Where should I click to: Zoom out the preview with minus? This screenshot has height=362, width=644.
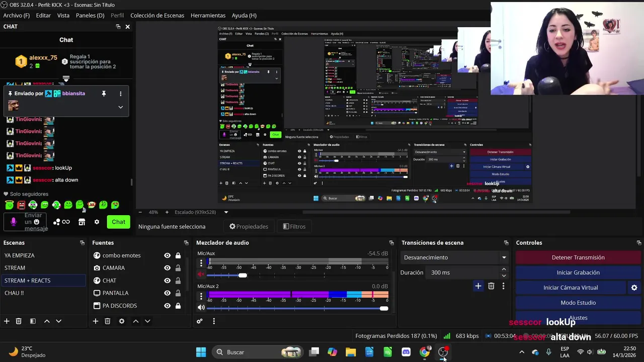[x=140, y=212]
